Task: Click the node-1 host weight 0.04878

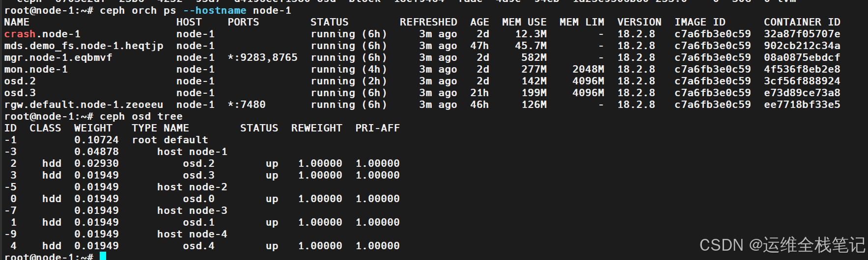Action: [x=96, y=152]
